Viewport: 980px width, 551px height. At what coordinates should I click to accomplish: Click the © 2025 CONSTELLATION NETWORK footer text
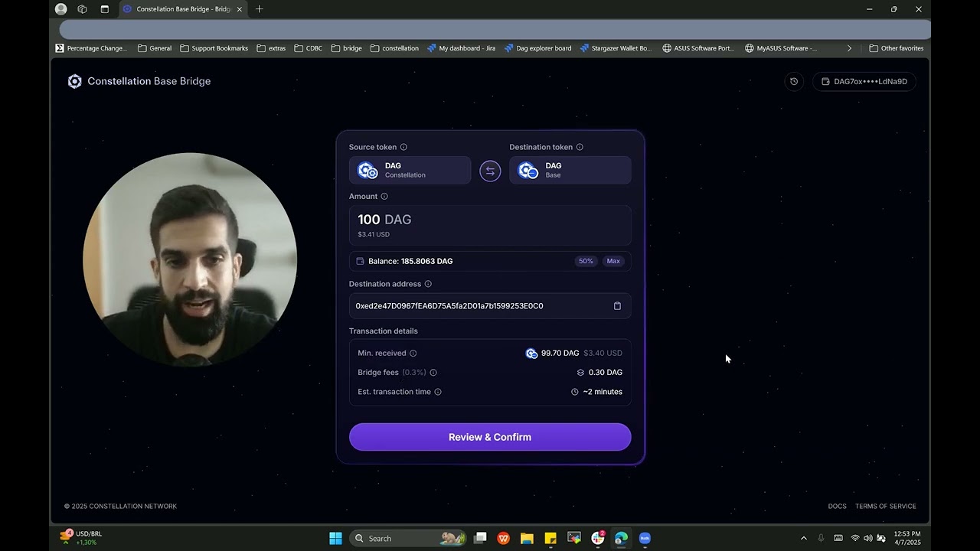[x=120, y=507]
